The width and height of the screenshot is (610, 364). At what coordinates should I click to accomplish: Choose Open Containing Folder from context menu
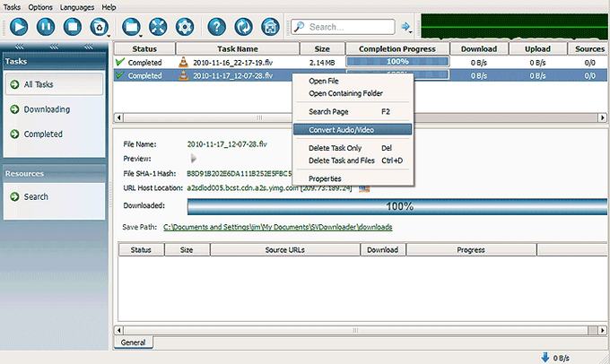pos(345,93)
